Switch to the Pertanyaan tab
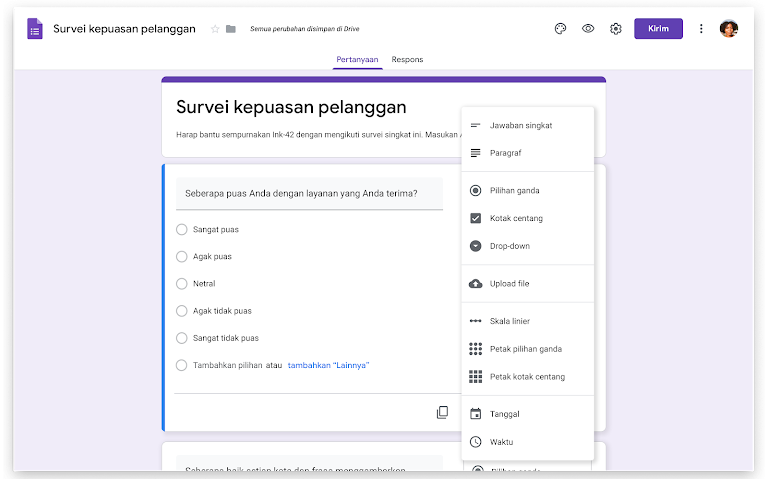 coord(357,59)
